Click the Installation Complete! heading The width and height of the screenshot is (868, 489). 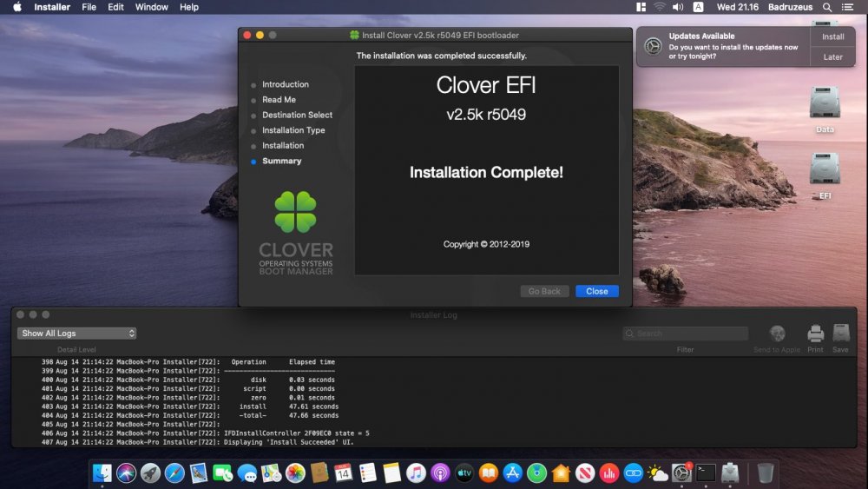(x=486, y=173)
